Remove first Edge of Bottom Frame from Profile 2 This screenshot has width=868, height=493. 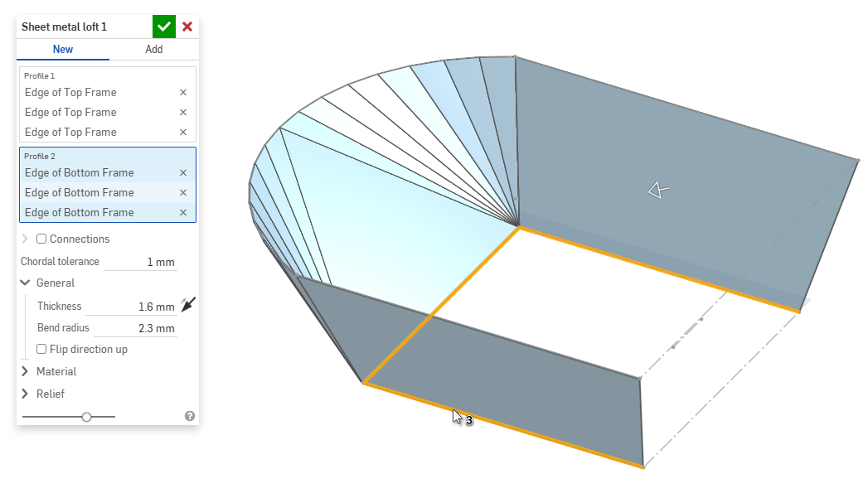click(183, 173)
